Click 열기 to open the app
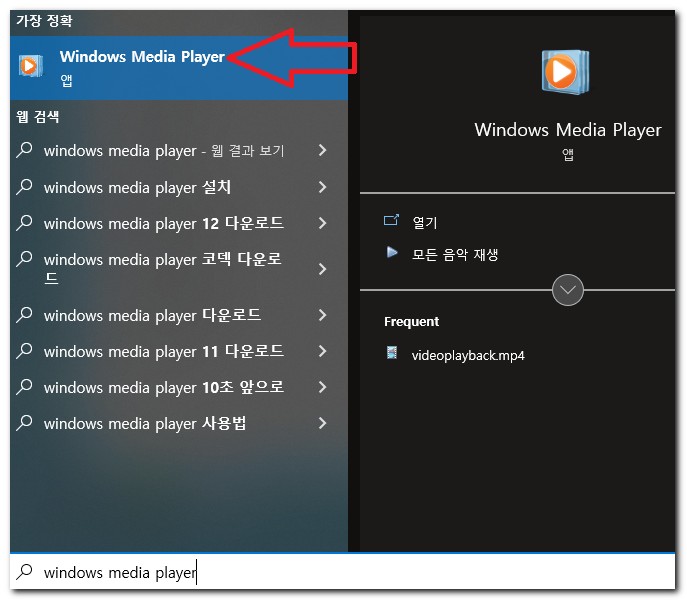The height and width of the screenshot is (600, 687). coord(425,222)
